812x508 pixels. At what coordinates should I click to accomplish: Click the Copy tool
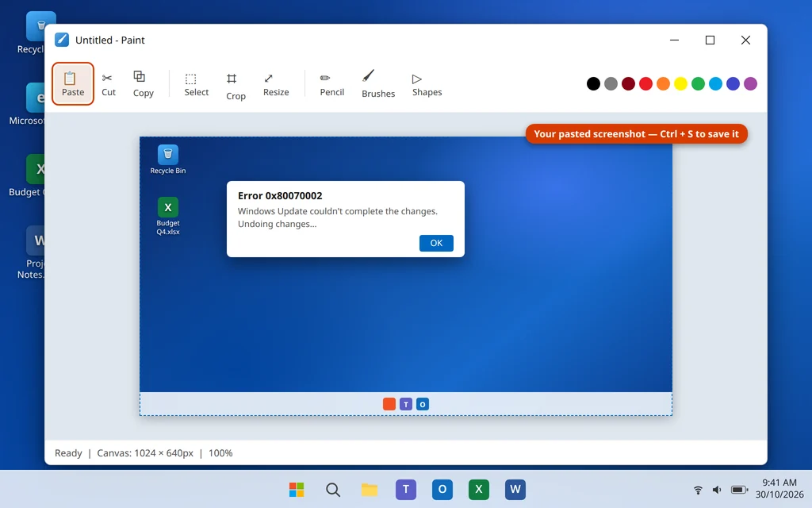[143, 84]
